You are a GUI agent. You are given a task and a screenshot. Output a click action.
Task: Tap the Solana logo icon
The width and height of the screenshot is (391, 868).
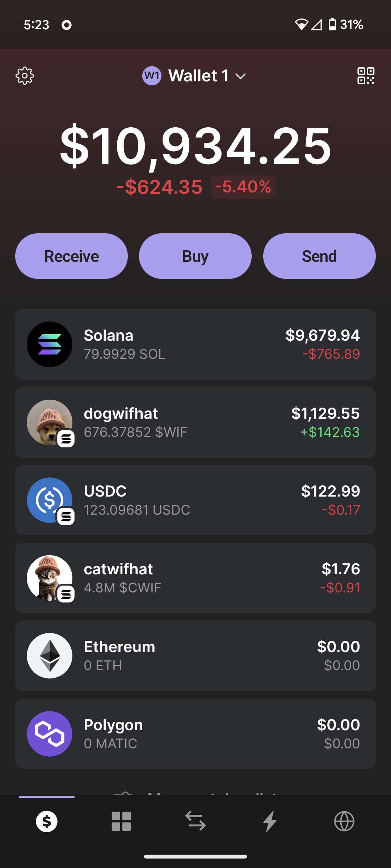click(x=50, y=344)
